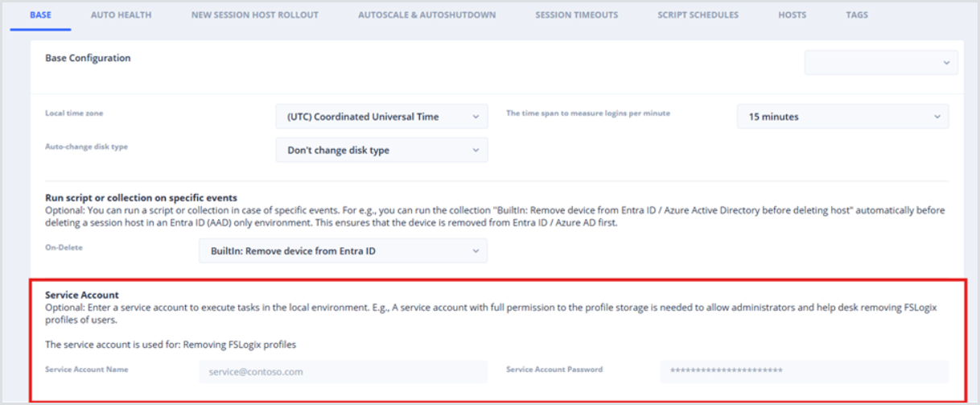Switch to the Auto Health tab
980x405 pixels.
(121, 14)
